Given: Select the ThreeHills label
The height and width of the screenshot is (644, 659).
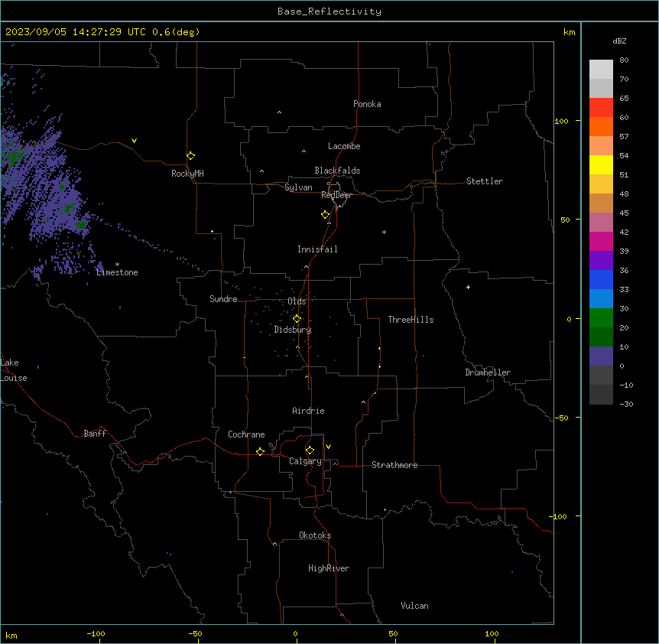Looking at the screenshot, I should [x=411, y=320].
